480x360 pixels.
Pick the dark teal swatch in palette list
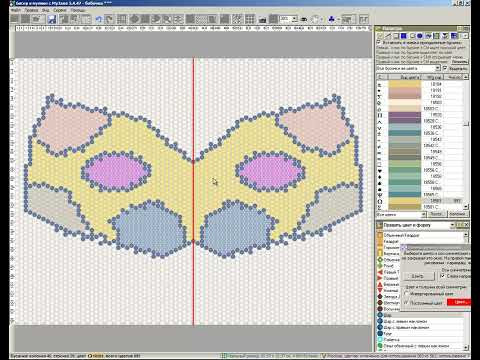(405, 133)
